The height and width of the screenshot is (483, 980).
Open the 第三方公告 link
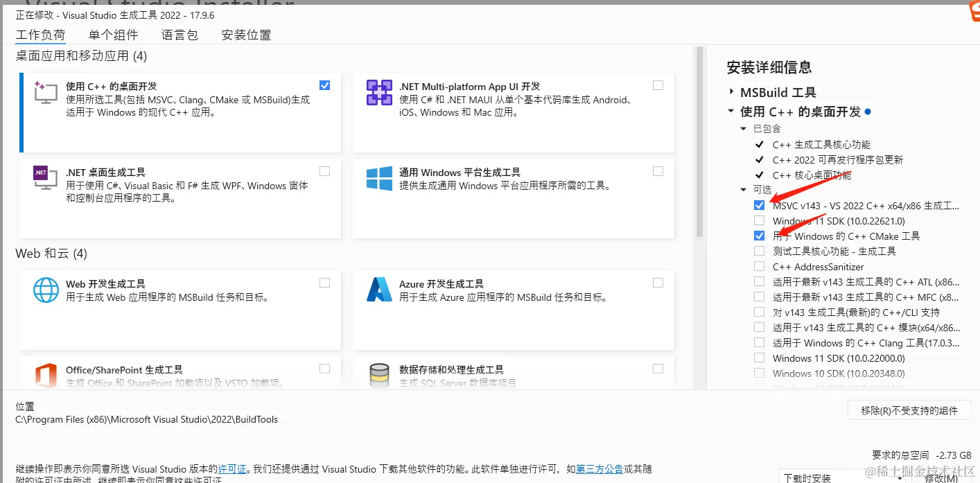click(600, 469)
